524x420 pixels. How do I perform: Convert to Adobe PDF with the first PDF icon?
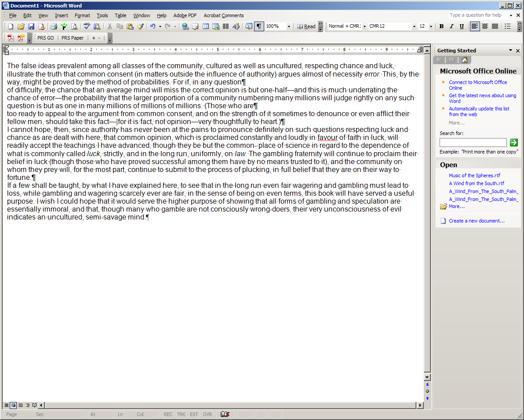pos(11,38)
